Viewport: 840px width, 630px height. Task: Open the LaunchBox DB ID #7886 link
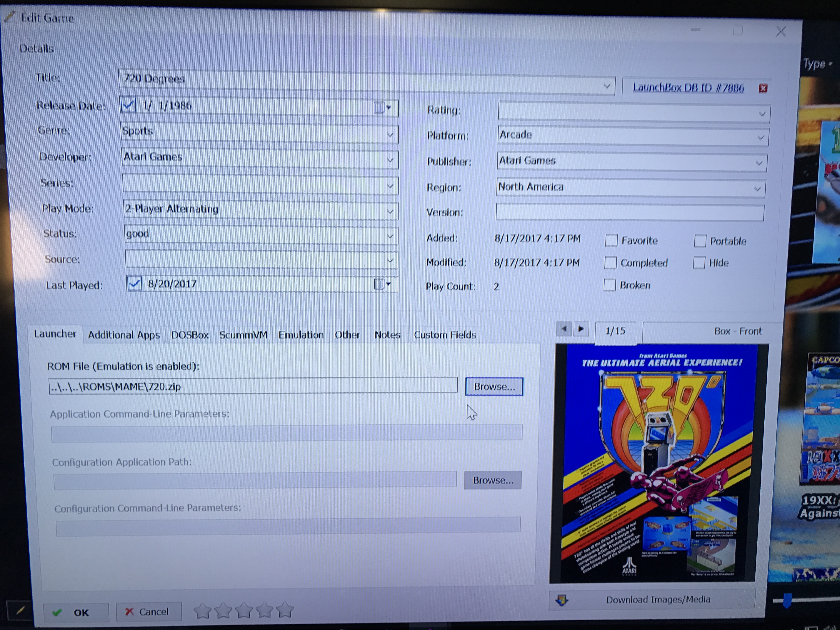[x=688, y=88]
